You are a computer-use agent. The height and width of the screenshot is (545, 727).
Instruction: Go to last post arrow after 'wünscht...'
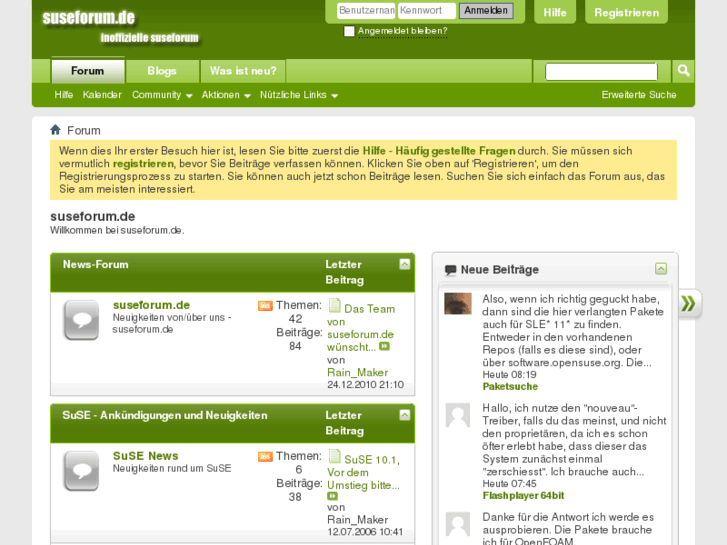[x=384, y=346]
